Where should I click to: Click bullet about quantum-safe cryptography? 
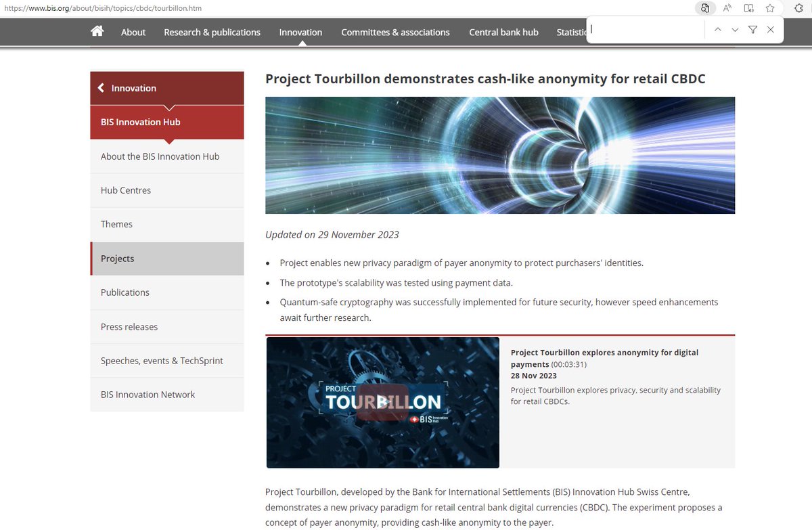(499, 310)
